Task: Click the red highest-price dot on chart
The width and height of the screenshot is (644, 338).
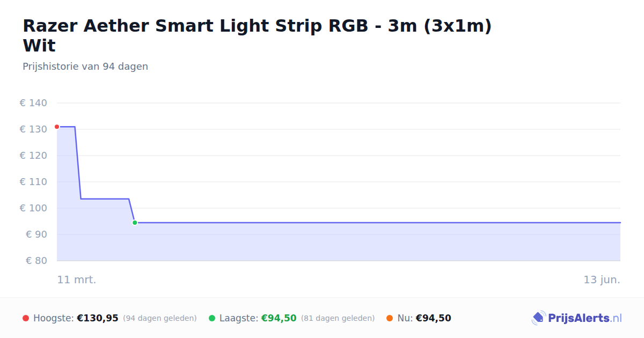Action: (57, 127)
